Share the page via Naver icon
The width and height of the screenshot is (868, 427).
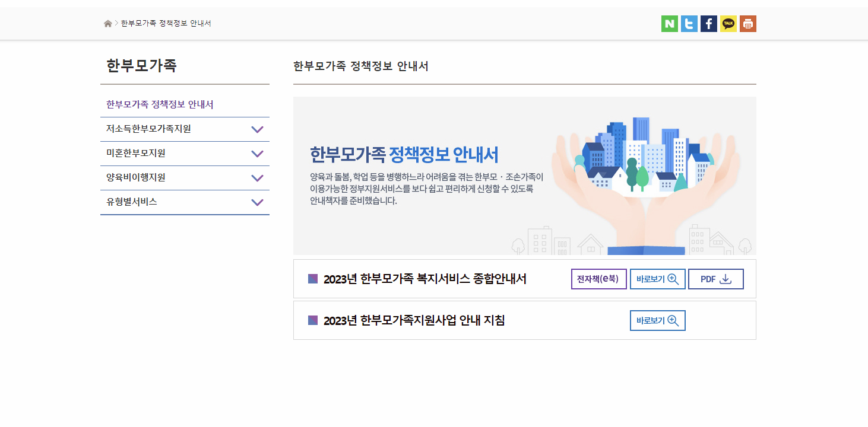(669, 23)
